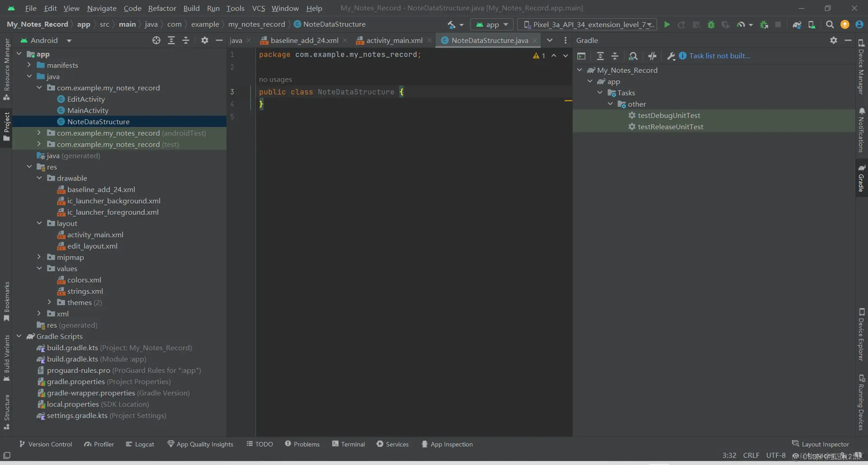The height and width of the screenshot is (465, 868).
Task: Open the Problems tool window
Action: click(x=302, y=444)
